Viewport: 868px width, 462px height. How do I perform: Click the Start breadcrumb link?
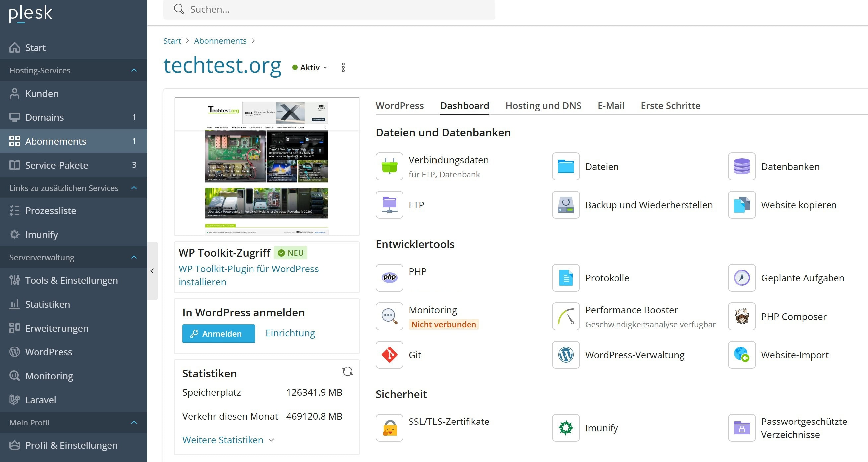(172, 41)
